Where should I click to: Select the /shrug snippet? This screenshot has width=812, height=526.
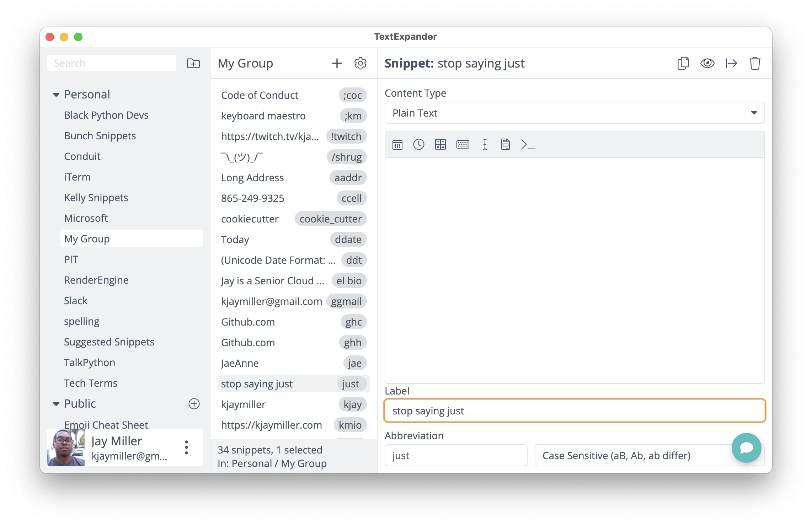coord(294,157)
